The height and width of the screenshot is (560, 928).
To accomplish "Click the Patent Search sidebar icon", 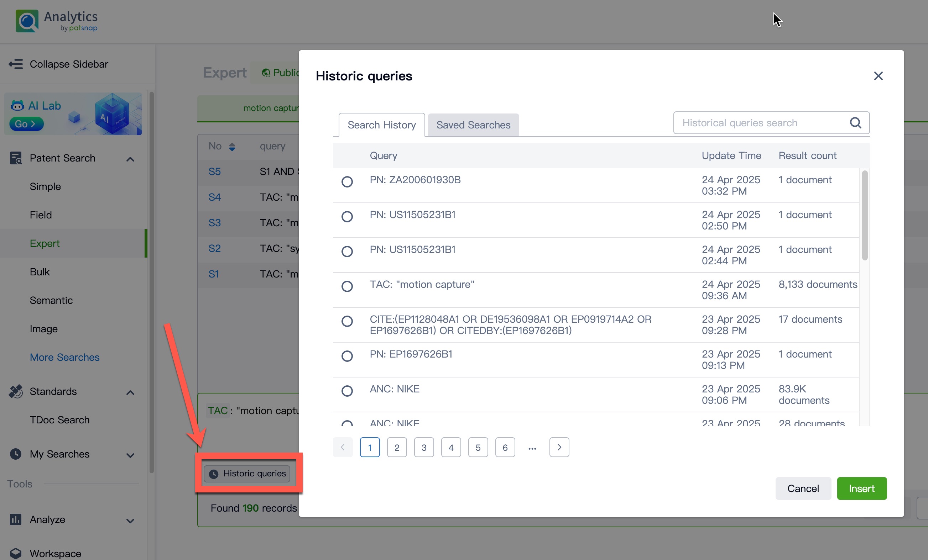I will [x=16, y=158].
